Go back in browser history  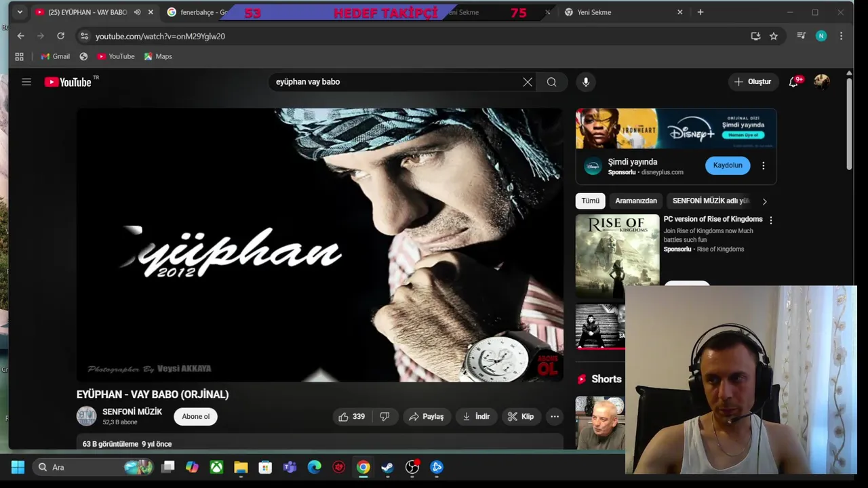[20, 36]
